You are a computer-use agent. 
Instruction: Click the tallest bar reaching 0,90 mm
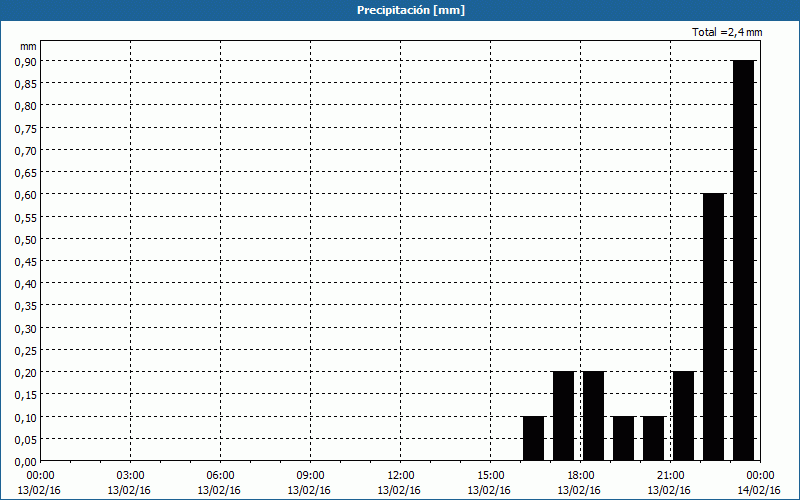click(743, 260)
